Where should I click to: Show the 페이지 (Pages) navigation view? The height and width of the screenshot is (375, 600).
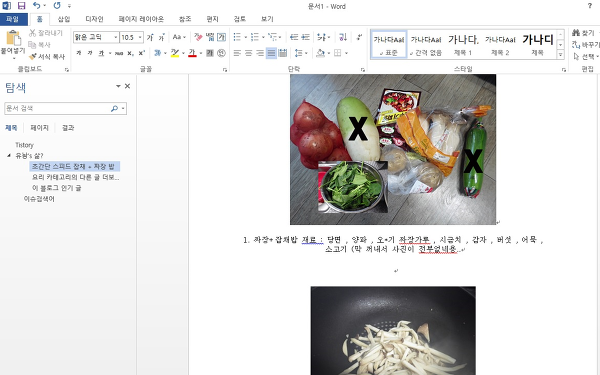pyautogui.click(x=39, y=128)
